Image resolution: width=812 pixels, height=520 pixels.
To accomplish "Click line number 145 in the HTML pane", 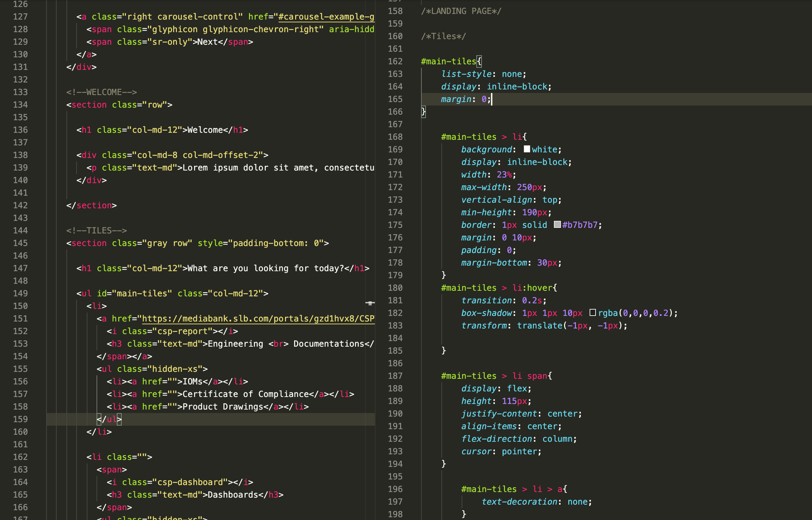I will 20,243.
